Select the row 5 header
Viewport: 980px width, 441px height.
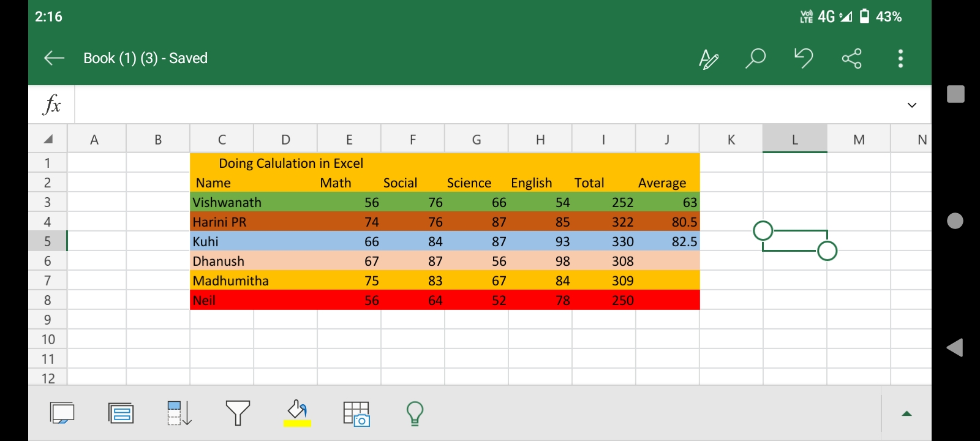tap(47, 241)
